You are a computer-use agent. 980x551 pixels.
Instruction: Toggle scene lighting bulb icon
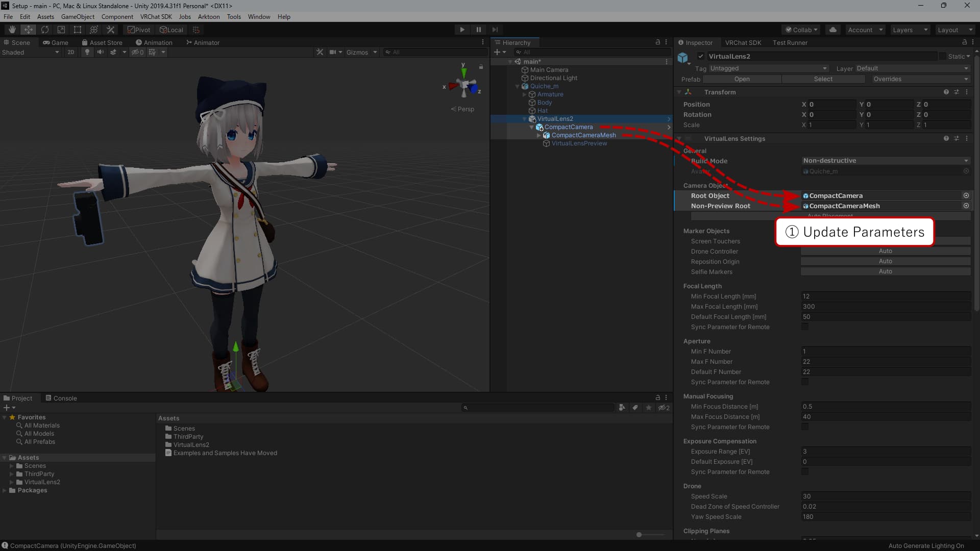click(87, 52)
